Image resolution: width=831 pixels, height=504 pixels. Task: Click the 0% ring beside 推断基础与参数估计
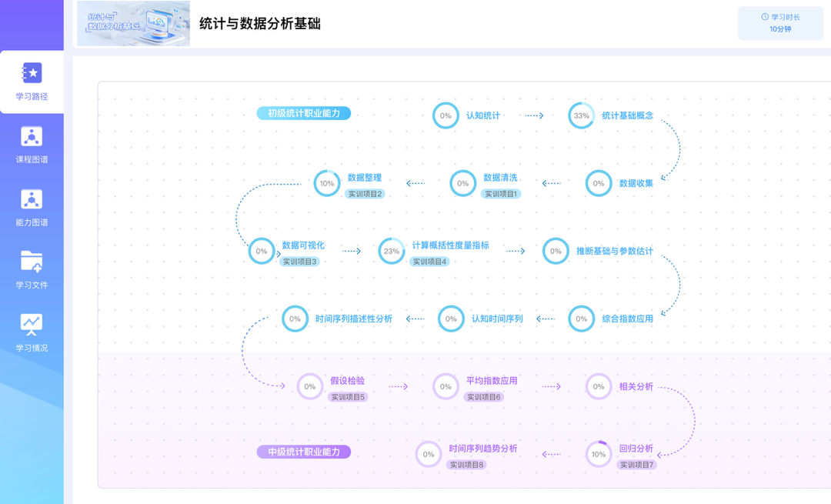pos(556,251)
